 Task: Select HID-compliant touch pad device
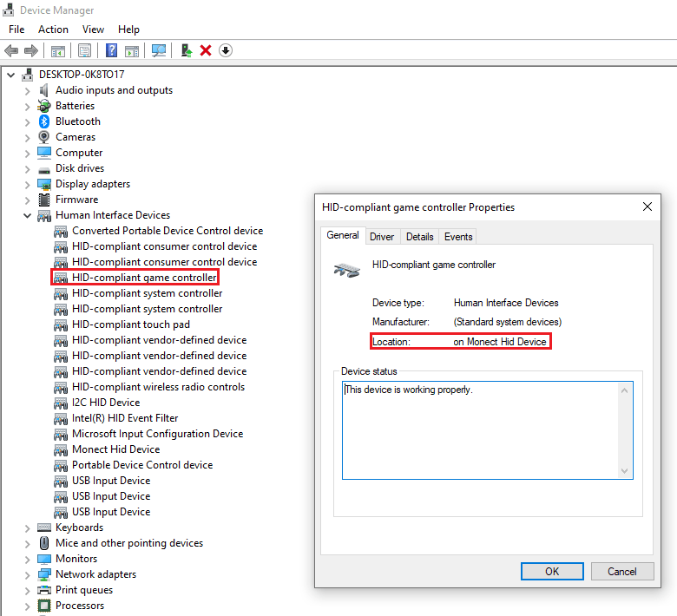[x=130, y=324]
